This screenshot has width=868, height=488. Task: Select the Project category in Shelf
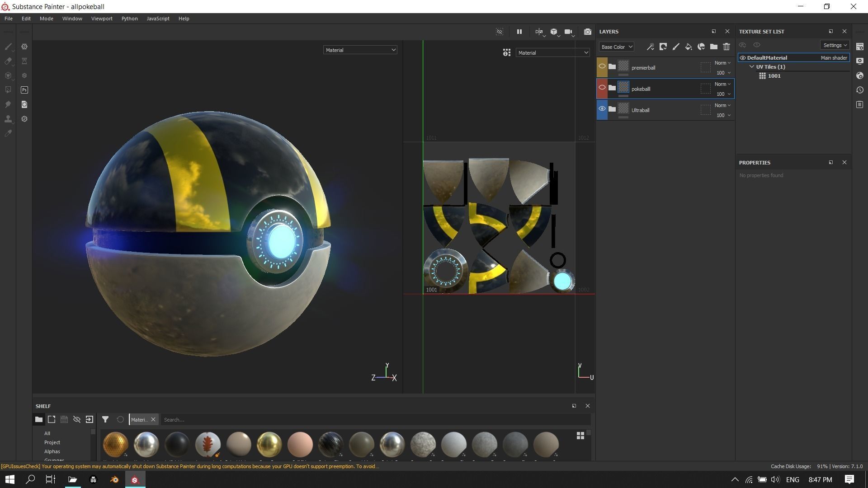click(x=52, y=442)
